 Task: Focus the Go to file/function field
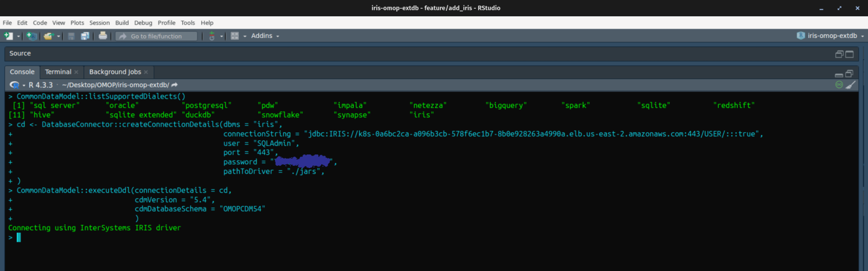(x=156, y=36)
